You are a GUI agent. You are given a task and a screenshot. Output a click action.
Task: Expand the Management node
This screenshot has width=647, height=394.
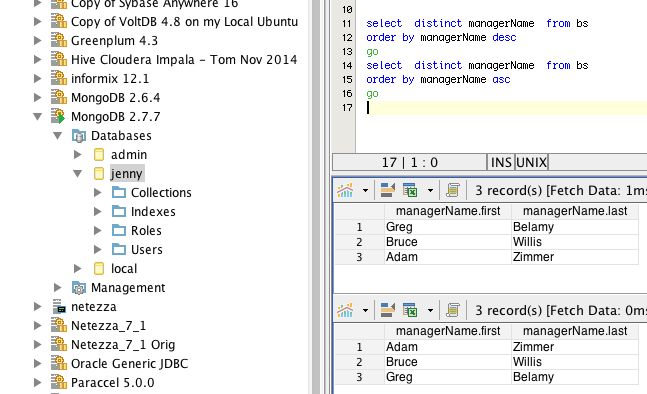click(58, 287)
